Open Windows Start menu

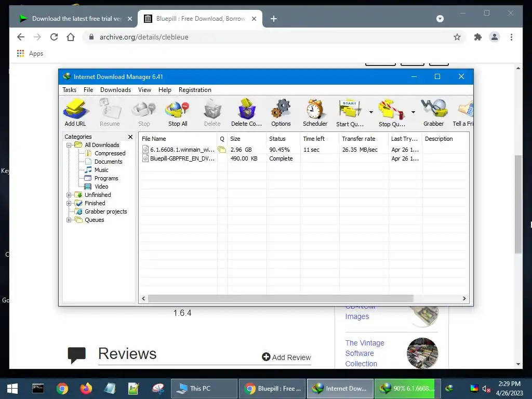[x=12, y=389]
